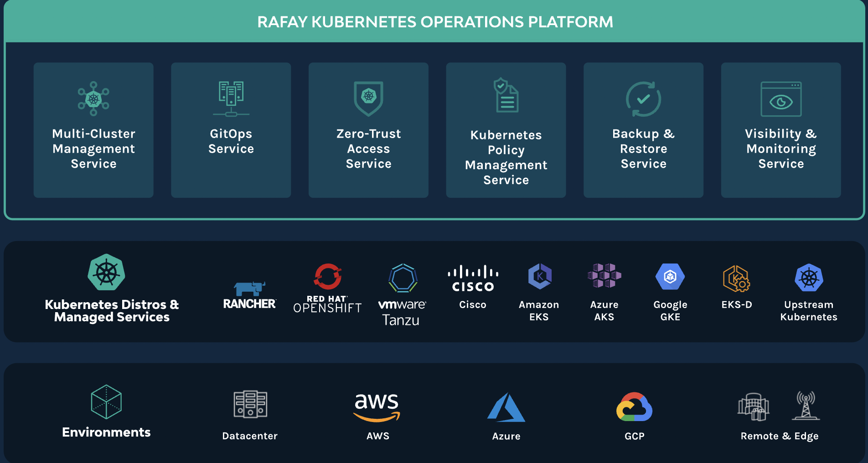The image size is (868, 463).
Task: Click the EKS-D orange icon
Action: click(736, 278)
